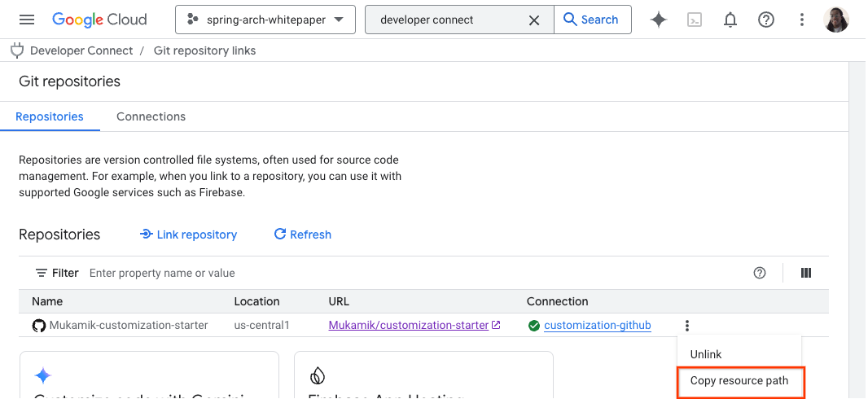
Task: Click the Gemini sparkle icon in header
Action: pos(659,20)
